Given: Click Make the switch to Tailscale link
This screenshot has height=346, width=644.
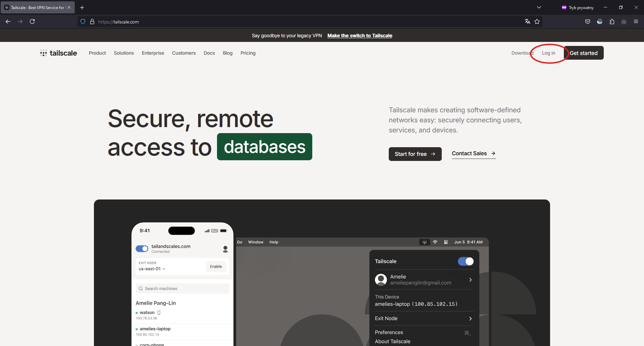Looking at the screenshot, I should click(x=360, y=36).
